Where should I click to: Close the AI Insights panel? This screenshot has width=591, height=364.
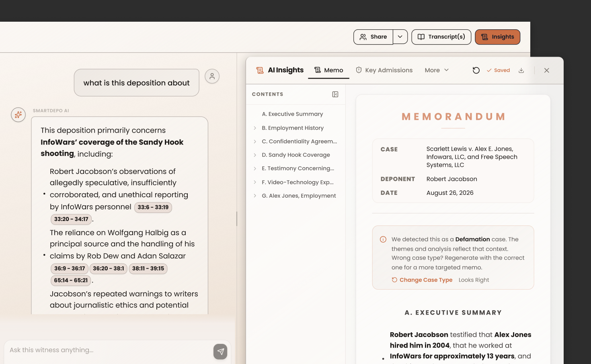pos(546,70)
